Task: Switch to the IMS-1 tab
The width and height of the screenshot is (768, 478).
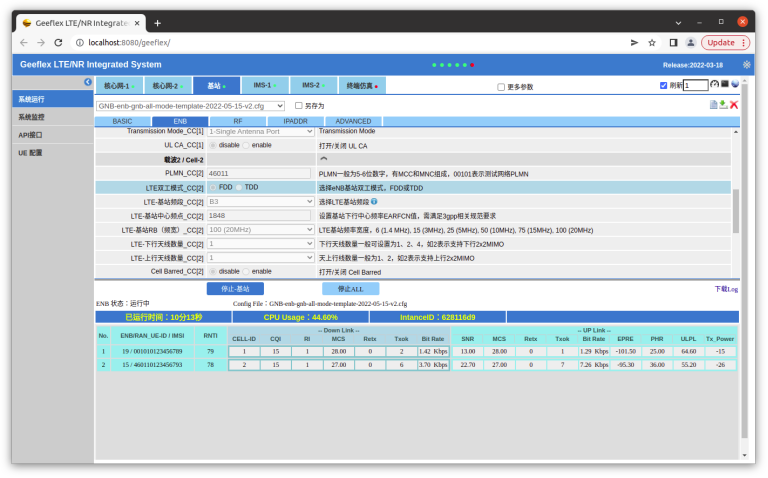Action: (x=265, y=86)
